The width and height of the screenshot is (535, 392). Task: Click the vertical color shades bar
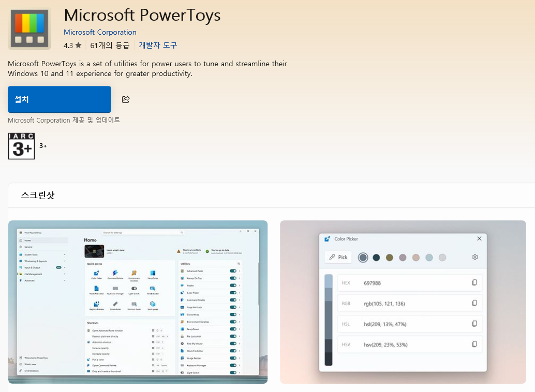pyautogui.click(x=328, y=320)
